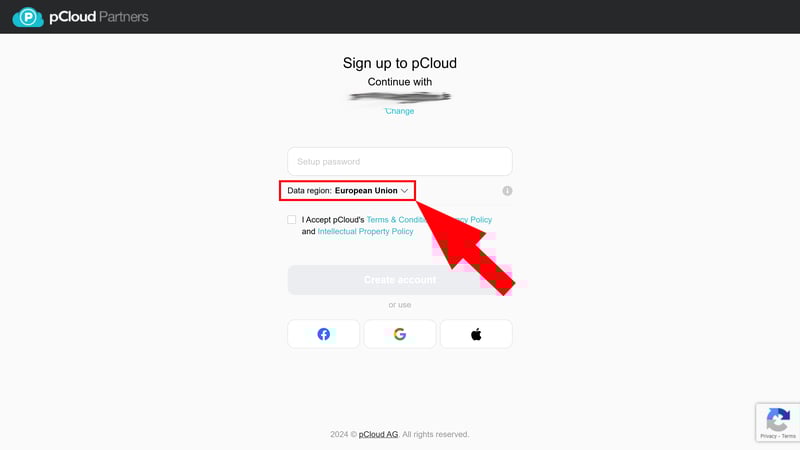Screen dimensions: 800x450
Task: Open the Terms & Conditions link
Action: tap(396, 219)
